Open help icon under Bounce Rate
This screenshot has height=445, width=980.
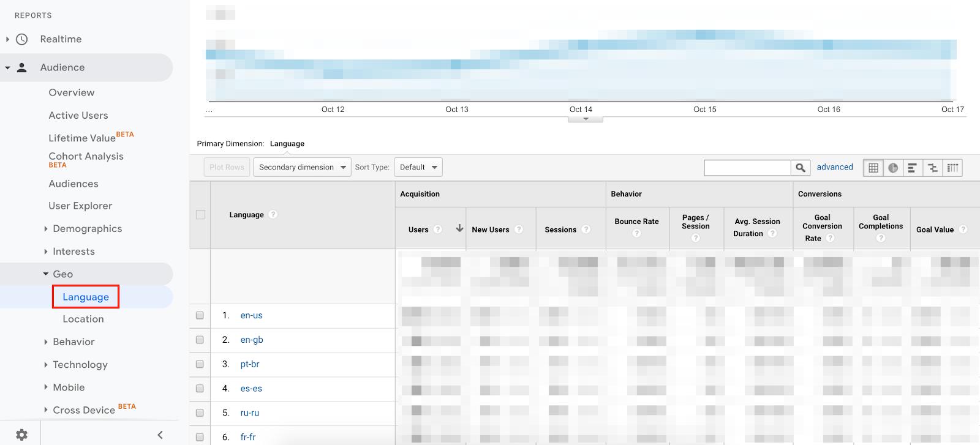636,233
